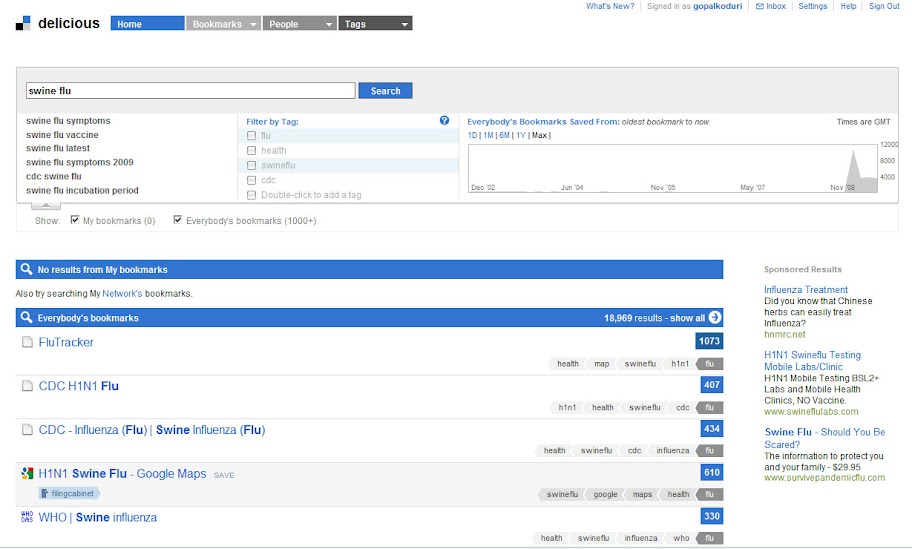Open www.survivepandemicflu.com sponsored URL

click(824, 478)
